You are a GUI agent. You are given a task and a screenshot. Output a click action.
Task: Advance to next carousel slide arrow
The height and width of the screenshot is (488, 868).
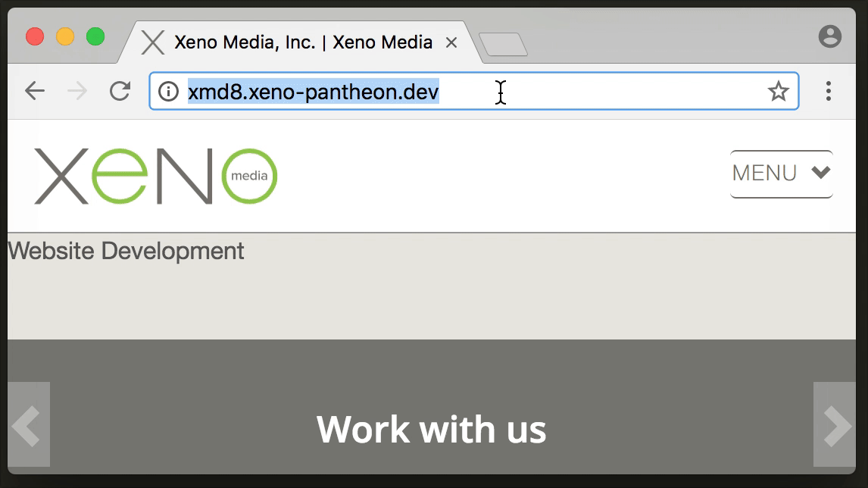coord(834,424)
